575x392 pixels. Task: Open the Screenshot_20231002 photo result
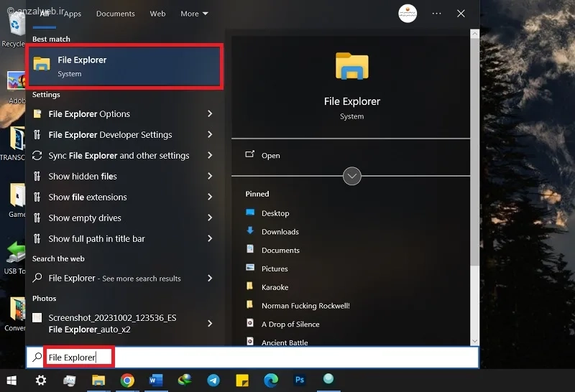pyautogui.click(x=112, y=324)
